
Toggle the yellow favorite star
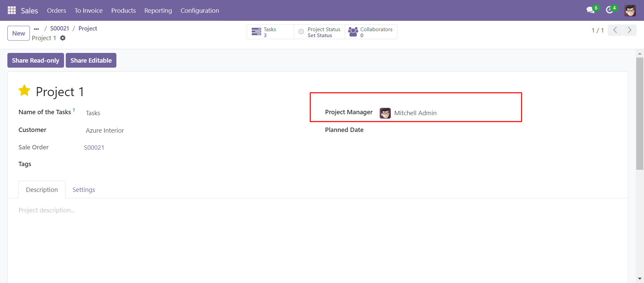[x=24, y=90]
